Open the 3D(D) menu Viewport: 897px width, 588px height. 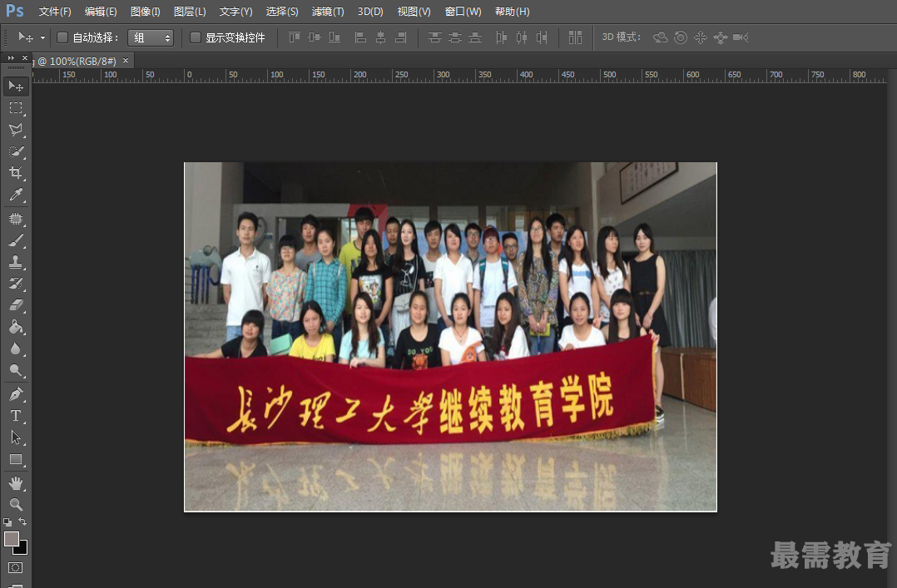coord(370,12)
